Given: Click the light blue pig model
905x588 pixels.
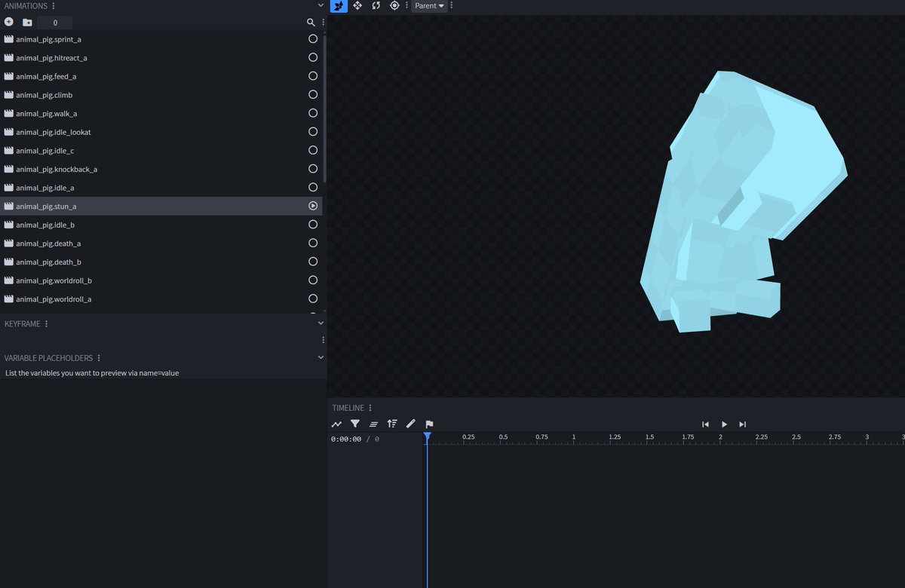Looking at the screenshot, I should [x=743, y=202].
